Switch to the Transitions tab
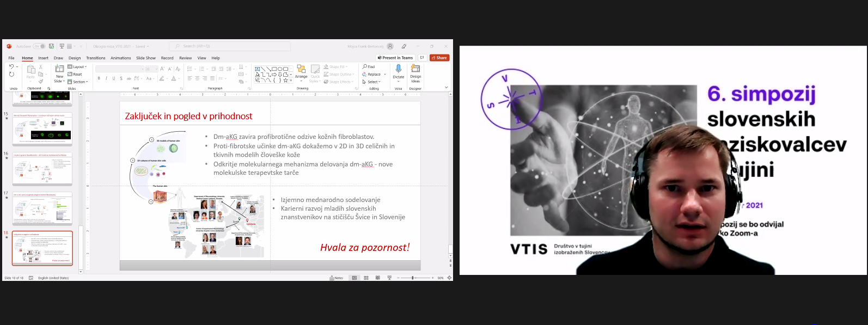This screenshot has width=868, height=325. (x=96, y=58)
